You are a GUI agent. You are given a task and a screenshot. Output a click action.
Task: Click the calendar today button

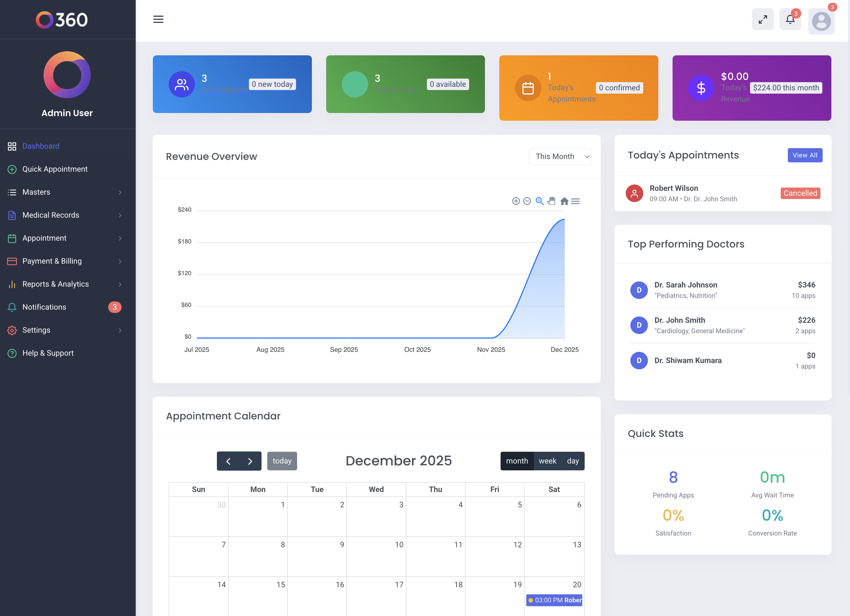[x=282, y=461]
